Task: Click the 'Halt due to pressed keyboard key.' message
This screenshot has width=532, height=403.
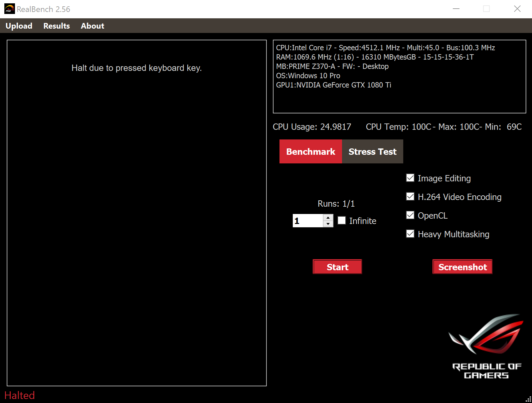Action: (x=137, y=68)
